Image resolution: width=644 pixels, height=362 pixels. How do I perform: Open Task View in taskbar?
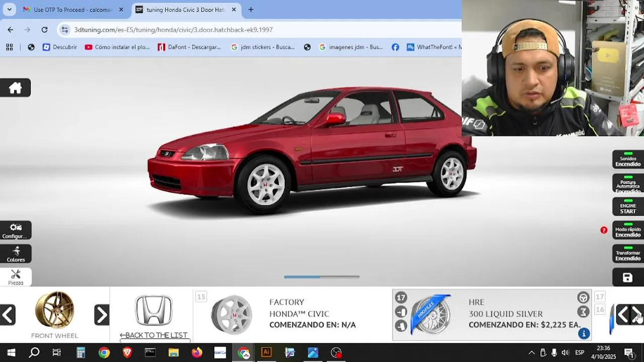tap(57, 352)
